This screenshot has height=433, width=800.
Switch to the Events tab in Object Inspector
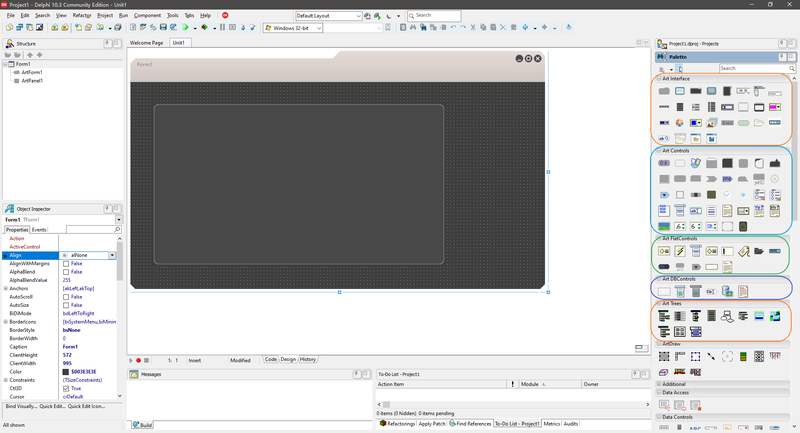(x=39, y=230)
